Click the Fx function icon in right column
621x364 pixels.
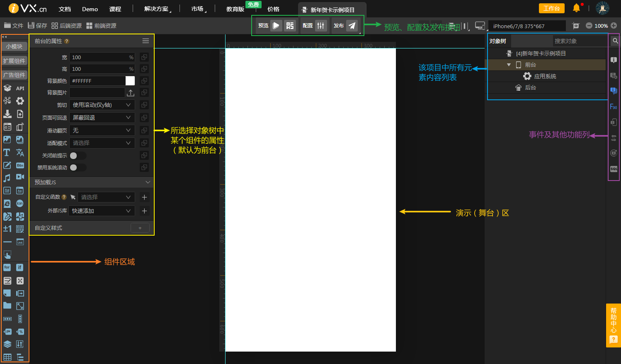point(614,107)
